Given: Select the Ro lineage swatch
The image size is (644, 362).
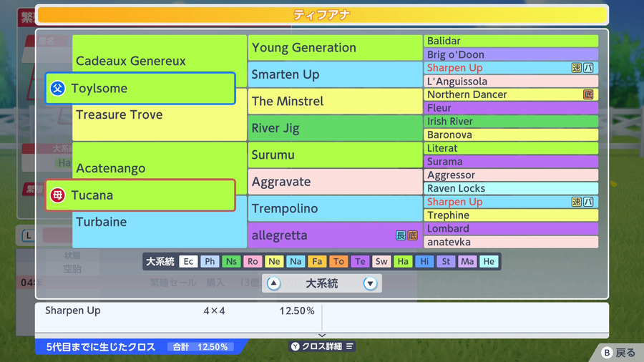Looking at the screenshot, I should (253, 261).
